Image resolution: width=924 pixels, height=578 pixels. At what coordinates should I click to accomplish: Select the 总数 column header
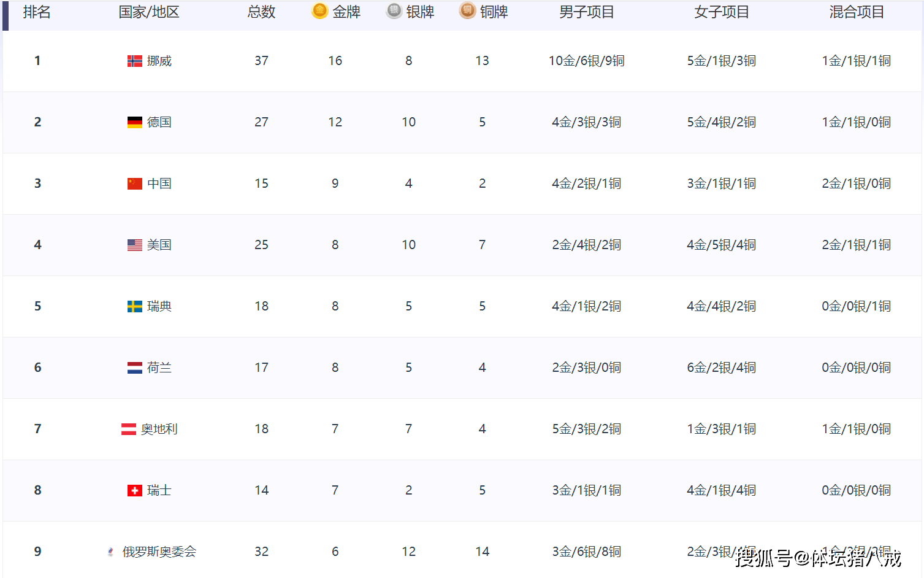pos(262,12)
